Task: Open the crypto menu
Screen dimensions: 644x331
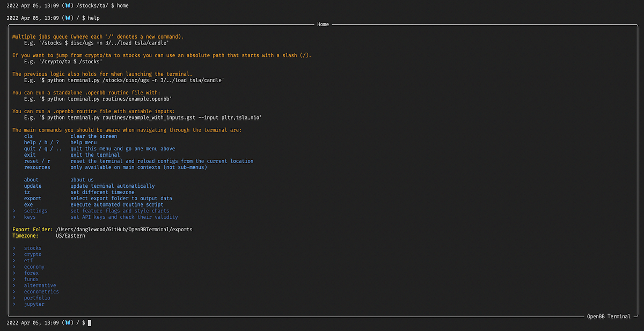Action: [32, 254]
